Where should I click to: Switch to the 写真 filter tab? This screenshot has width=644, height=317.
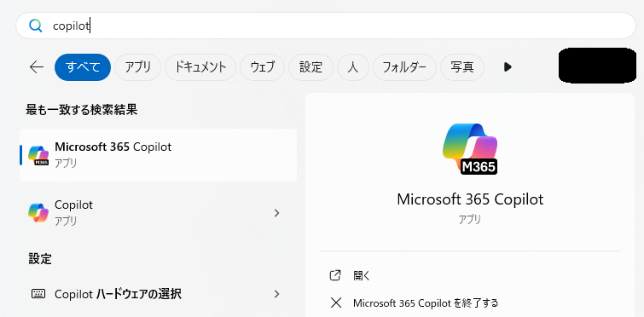point(462,67)
